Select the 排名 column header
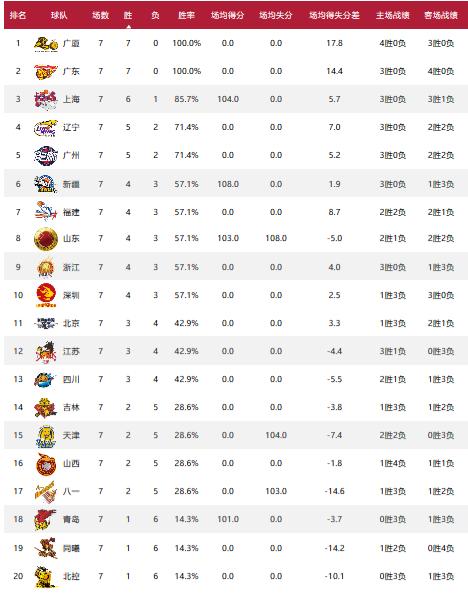The image size is (468, 613). click(18, 15)
